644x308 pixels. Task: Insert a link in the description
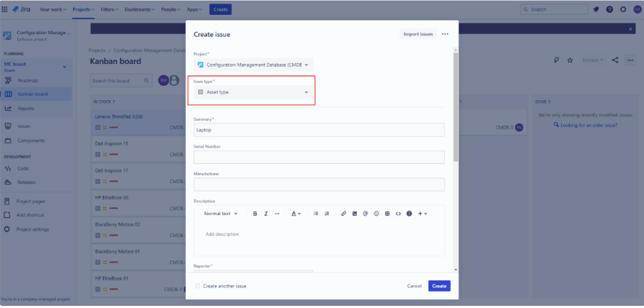click(343, 214)
